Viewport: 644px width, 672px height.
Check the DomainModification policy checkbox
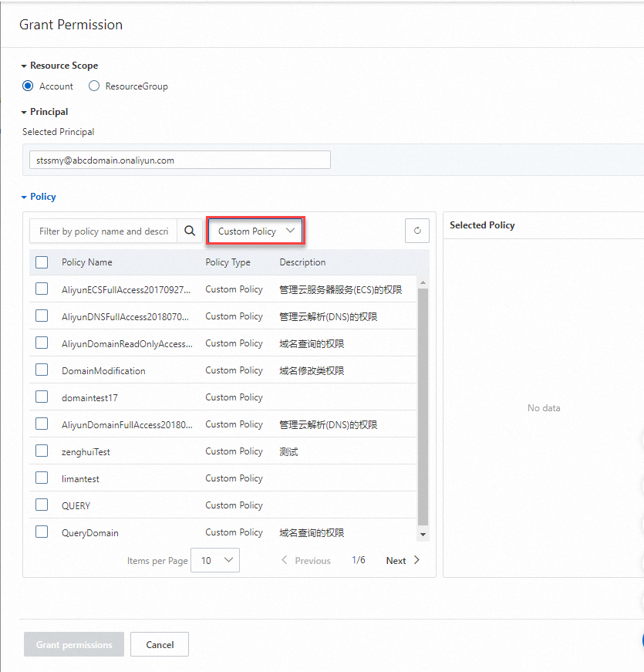tap(42, 370)
